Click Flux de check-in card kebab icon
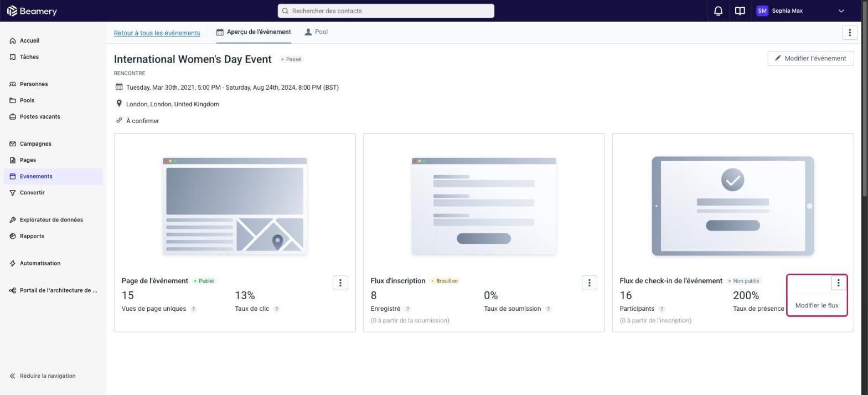Screen dimensions: 868x395 coord(839,283)
